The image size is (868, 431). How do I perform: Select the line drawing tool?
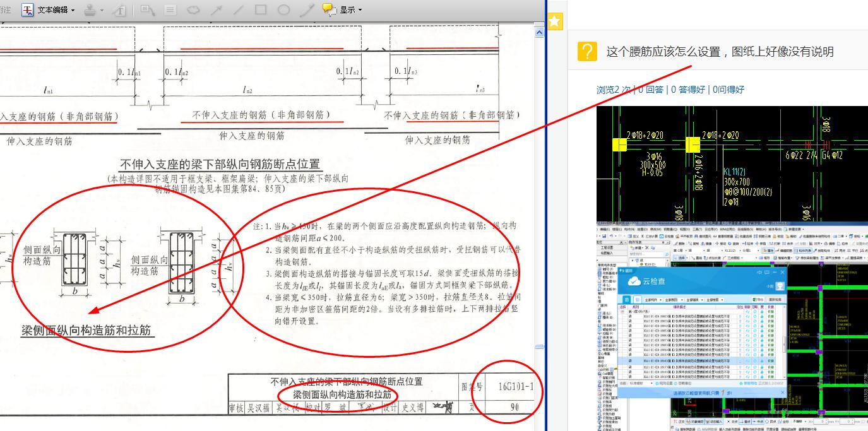(239, 9)
